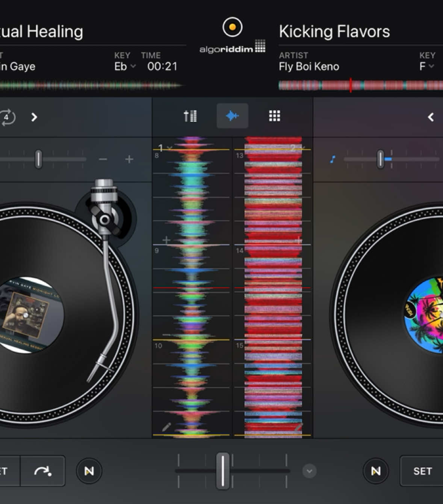Click artist name Fly Boi Keno
Screen dimensions: 443x504
coord(309,67)
